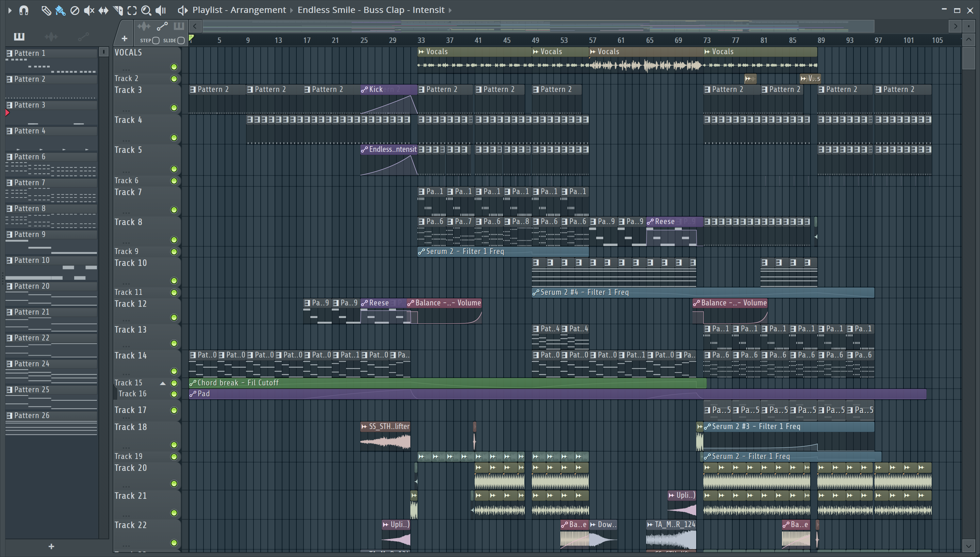This screenshot has height=557, width=980.
Task: Select the Pad automation clip
Action: 557,394
